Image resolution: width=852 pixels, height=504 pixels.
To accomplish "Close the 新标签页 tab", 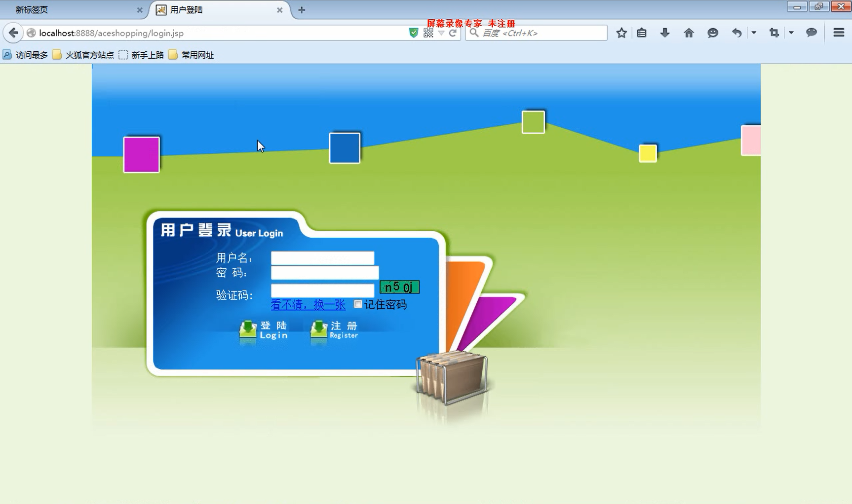I will tap(140, 10).
